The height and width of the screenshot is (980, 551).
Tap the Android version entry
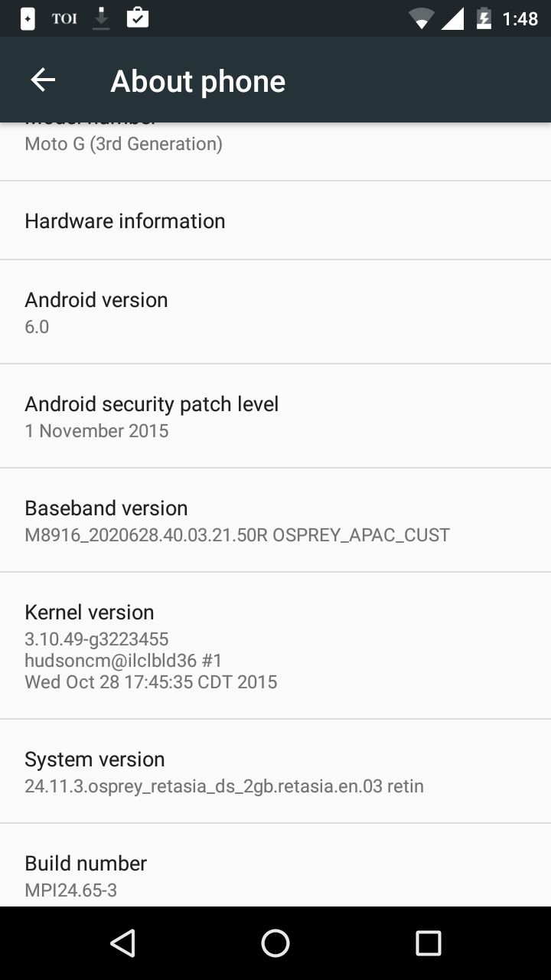[x=275, y=312]
